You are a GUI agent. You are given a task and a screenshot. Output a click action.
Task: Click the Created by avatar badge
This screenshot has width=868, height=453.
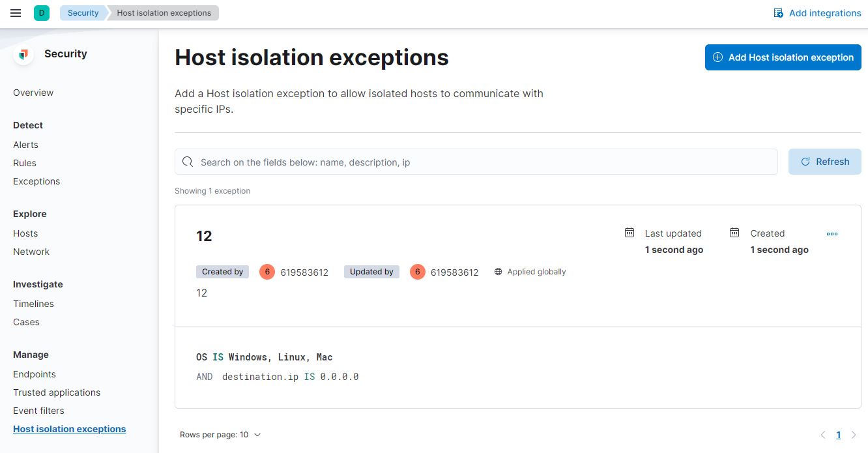pyautogui.click(x=267, y=272)
